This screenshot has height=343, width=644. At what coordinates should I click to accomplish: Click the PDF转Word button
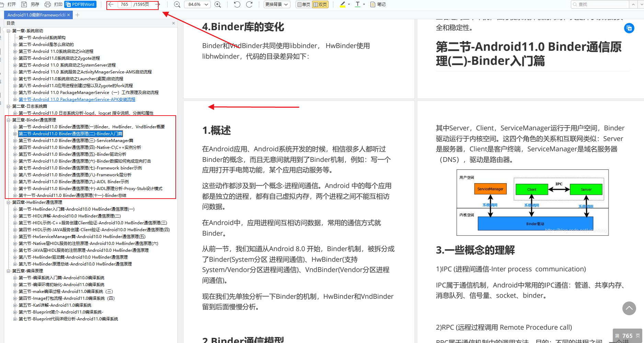[80, 4]
